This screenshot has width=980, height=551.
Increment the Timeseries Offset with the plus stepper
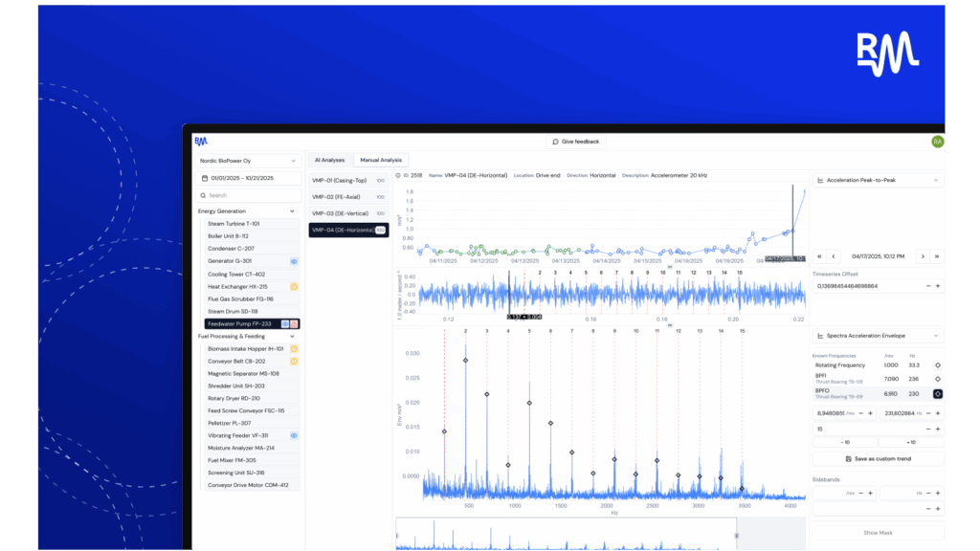click(939, 285)
